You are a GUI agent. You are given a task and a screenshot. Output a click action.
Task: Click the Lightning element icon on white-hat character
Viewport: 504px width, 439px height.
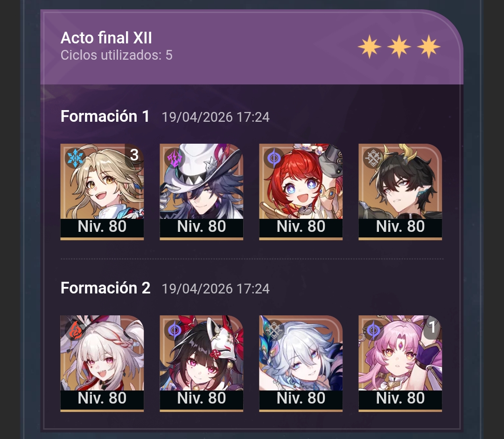175,158
